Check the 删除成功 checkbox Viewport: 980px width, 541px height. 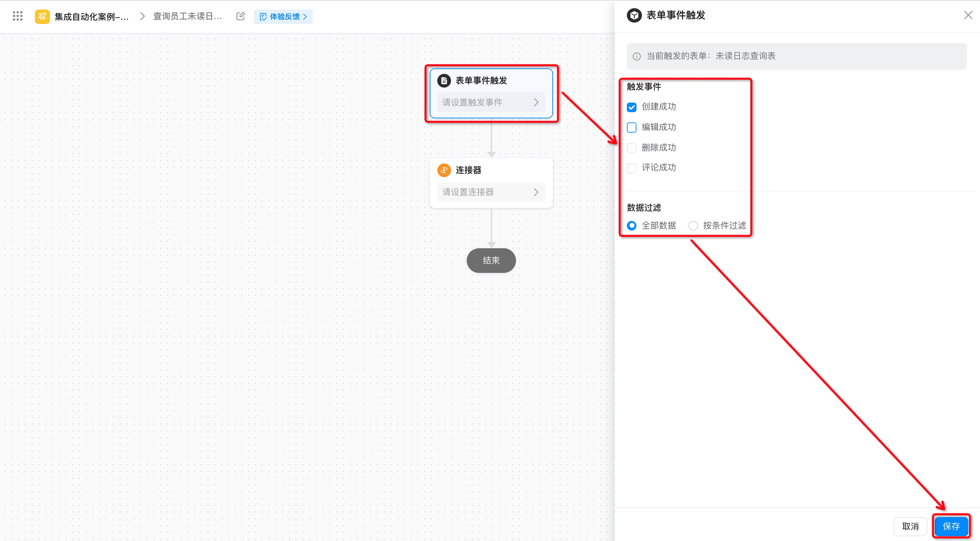pos(632,148)
